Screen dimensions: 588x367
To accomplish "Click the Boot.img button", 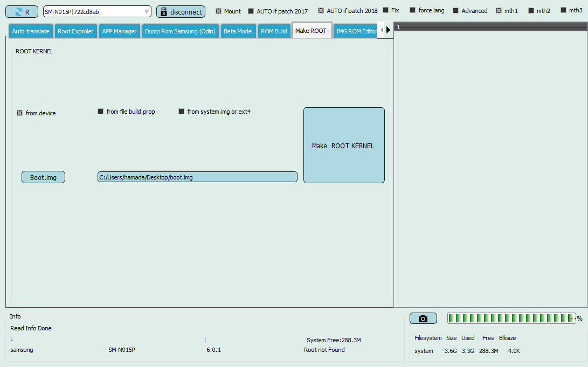I will pyautogui.click(x=43, y=177).
